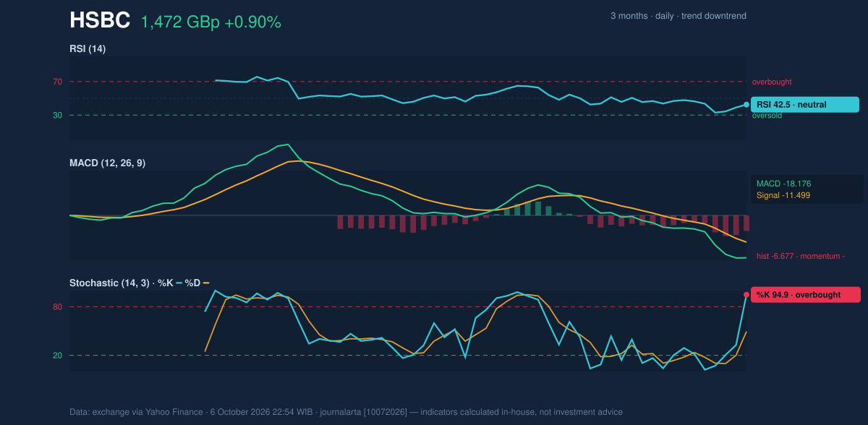Viewport: 868px width, 425px height.
Task: Click the RSI (14) panel heading
Action: coord(88,48)
